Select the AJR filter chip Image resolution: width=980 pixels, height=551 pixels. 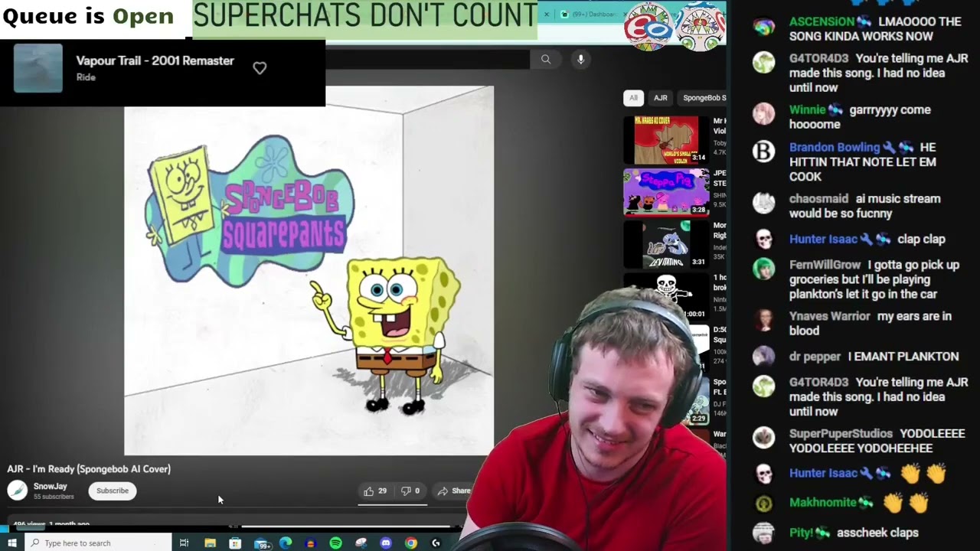pyautogui.click(x=660, y=98)
